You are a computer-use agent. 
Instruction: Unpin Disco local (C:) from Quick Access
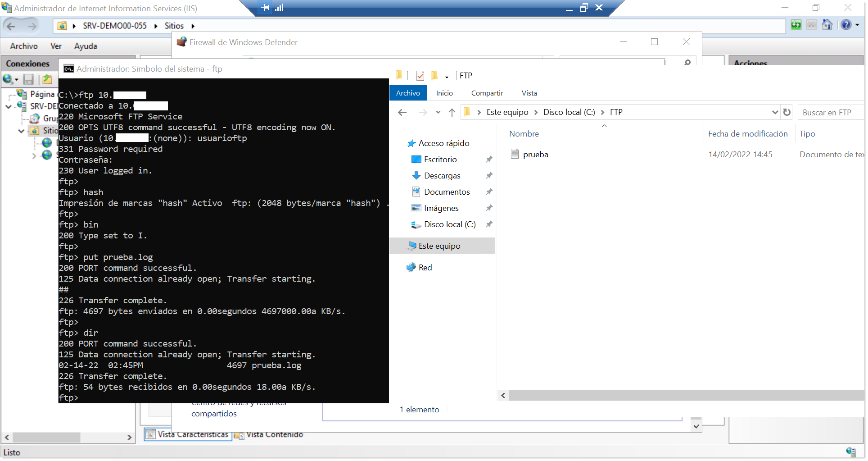489,224
